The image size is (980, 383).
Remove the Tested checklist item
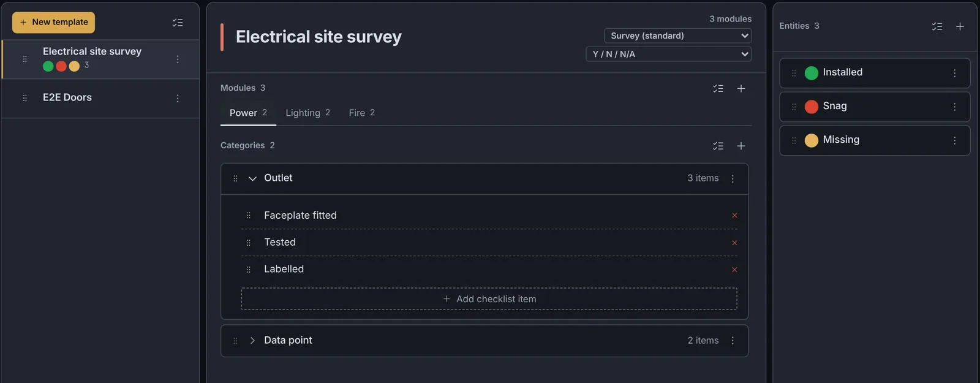point(734,243)
